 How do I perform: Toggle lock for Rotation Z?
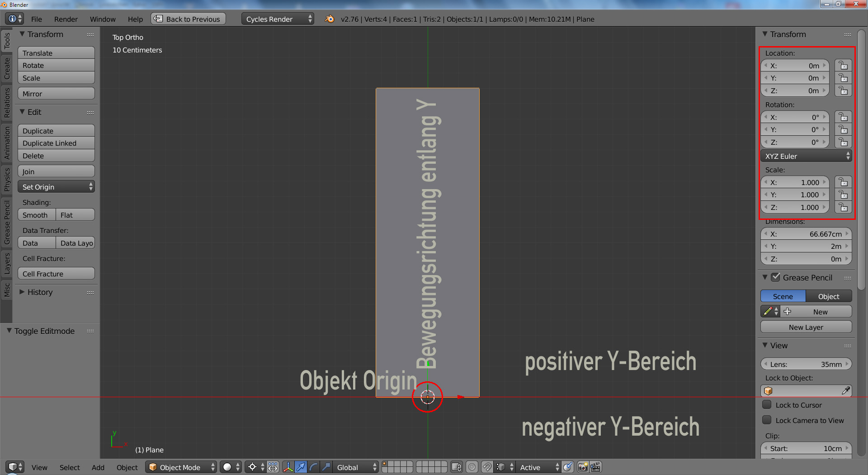[843, 142]
